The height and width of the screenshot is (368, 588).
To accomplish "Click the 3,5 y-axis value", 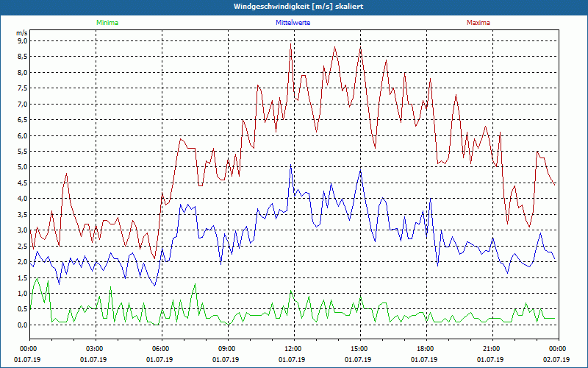I will pyautogui.click(x=22, y=214).
